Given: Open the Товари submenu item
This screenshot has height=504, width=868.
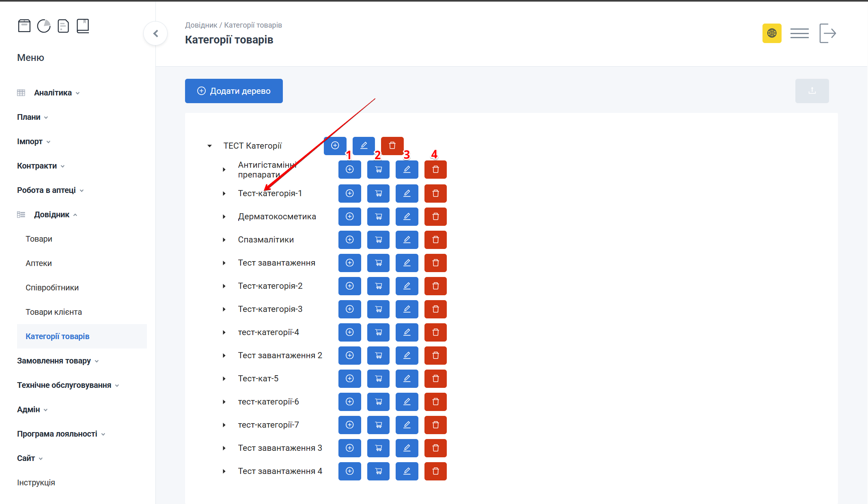Looking at the screenshot, I should tap(39, 239).
